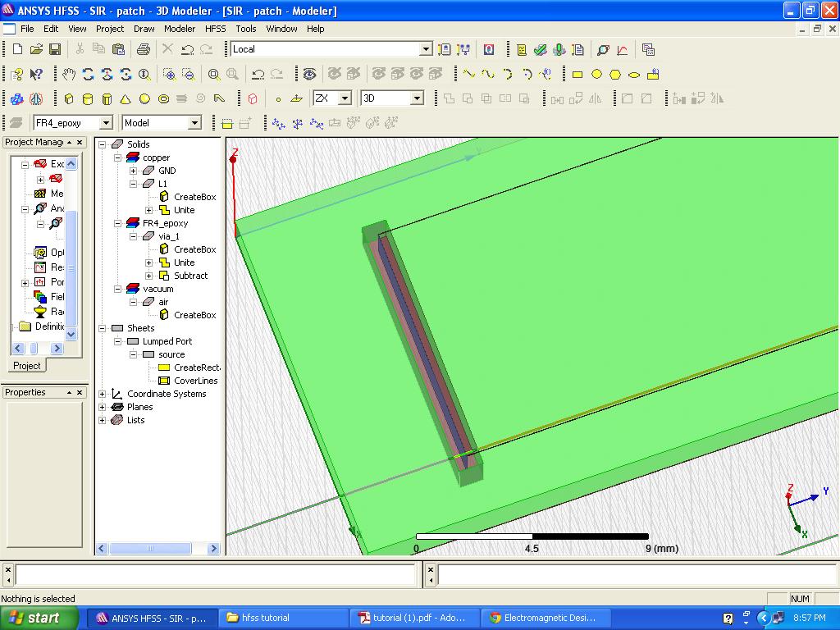The image size is (840, 630).
Task: Click the Project Manager vertical scrollbar thumb
Action: [x=71, y=268]
